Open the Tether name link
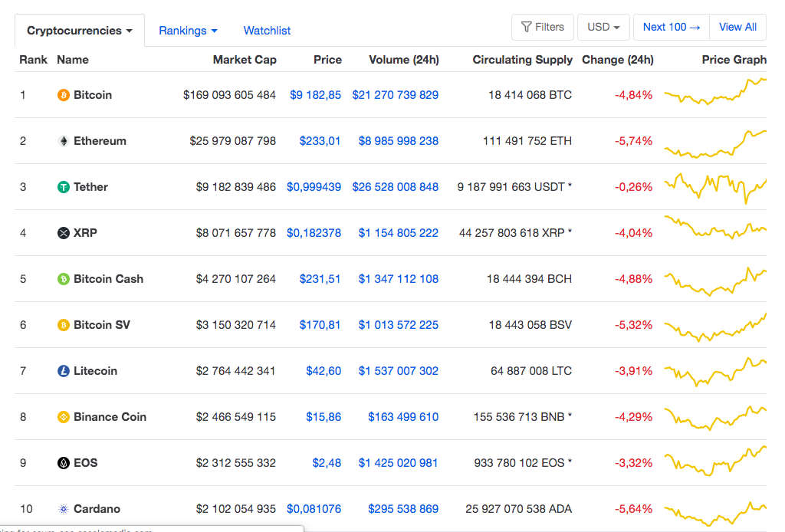This screenshot has width=785, height=532. click(90, 187)
